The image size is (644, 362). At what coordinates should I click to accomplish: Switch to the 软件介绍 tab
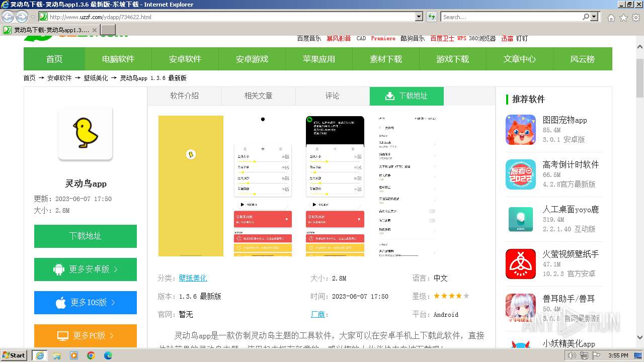[185, 96]
